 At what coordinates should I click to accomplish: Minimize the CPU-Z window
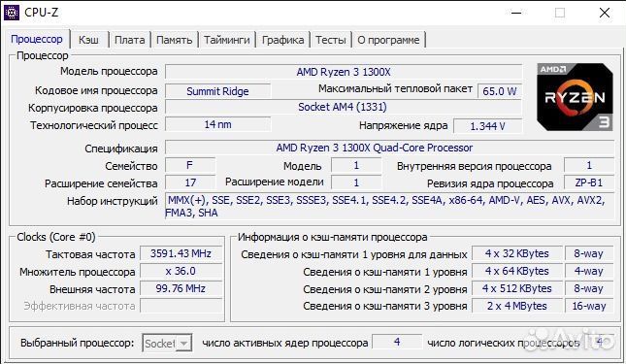point(516,13)
